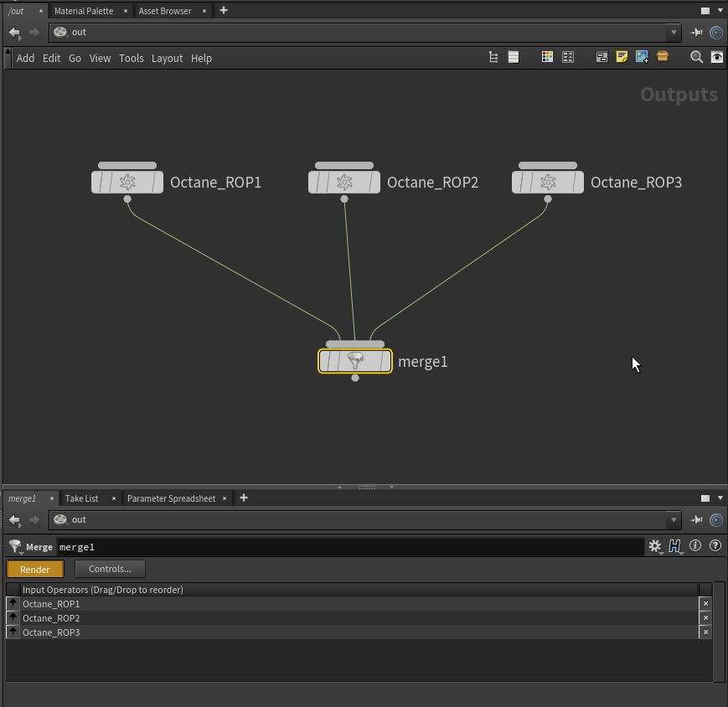Screen dimensions: 728x707
Task: Move Octane_ROP3 input up arrow
Action: coord(13,632)
